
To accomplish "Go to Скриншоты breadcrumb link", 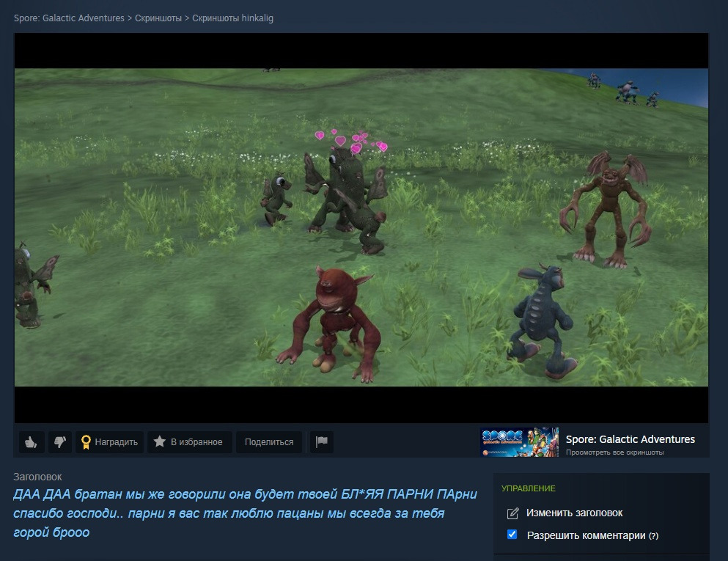I will click(x=158, y=18).
